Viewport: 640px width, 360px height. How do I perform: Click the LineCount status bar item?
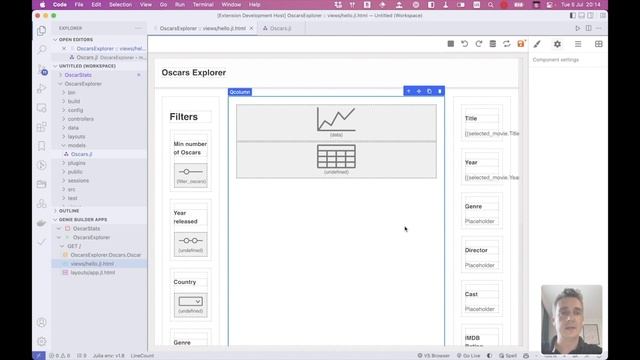click(142, 356)
